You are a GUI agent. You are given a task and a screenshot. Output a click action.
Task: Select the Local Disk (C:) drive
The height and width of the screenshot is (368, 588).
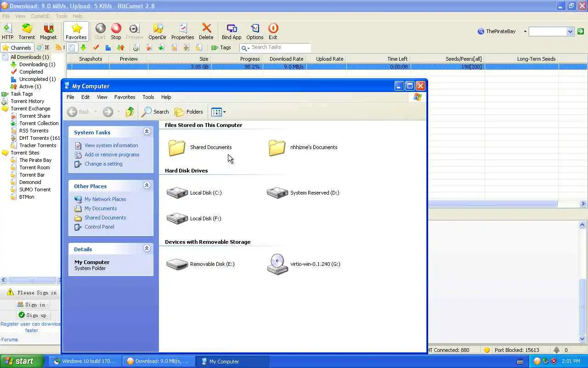(x=194, y=193)
